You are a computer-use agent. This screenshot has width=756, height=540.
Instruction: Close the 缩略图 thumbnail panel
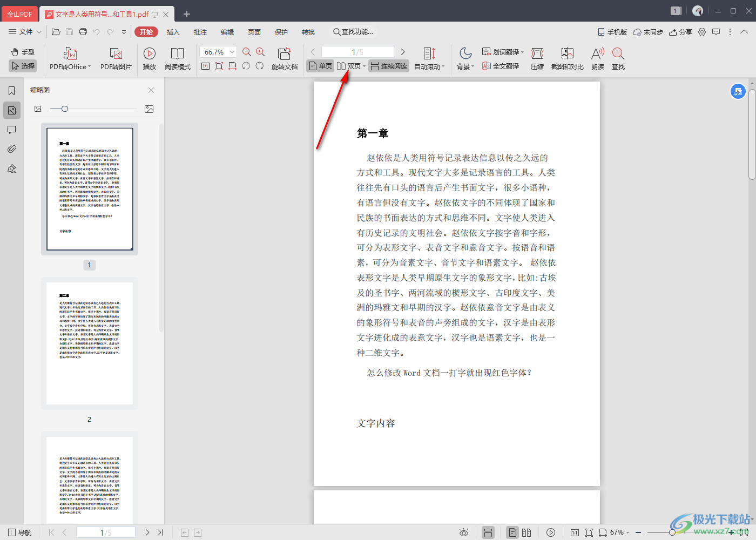[151, 90]
